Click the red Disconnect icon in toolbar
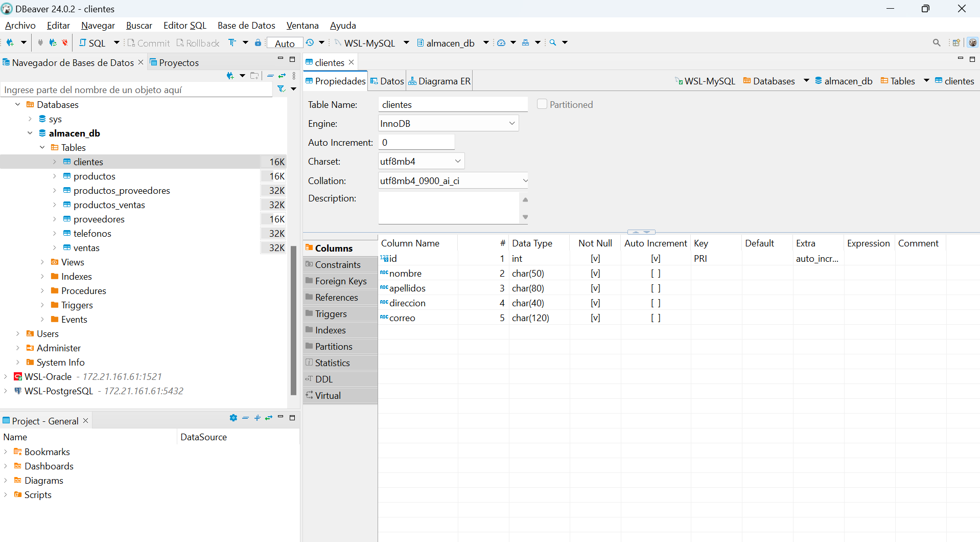 click(x=65, y=42)
